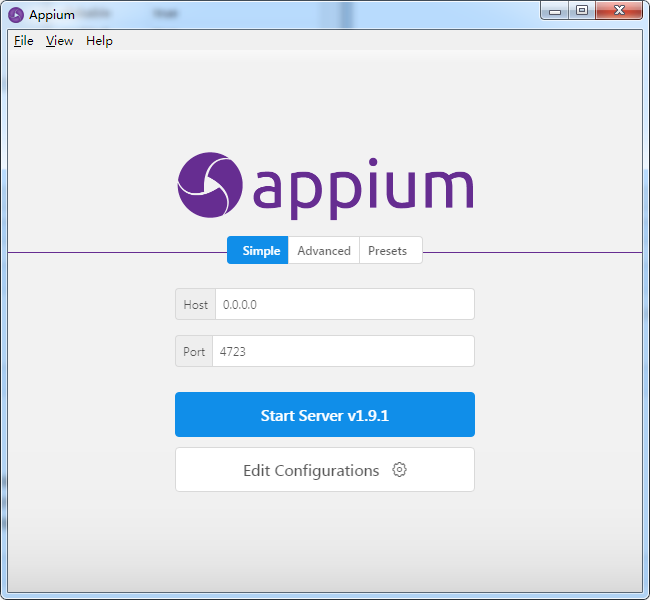Open the View menu

[59, 41]
